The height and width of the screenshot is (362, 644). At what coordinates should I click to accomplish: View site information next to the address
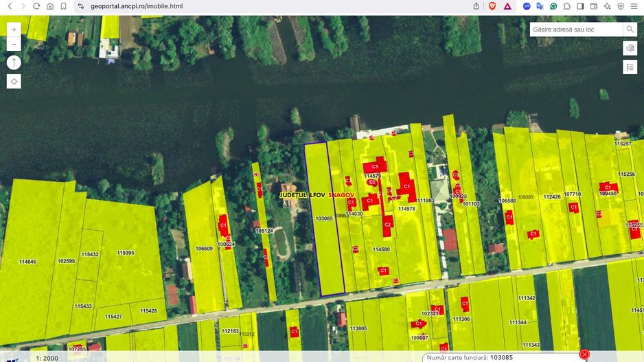click(81, 6)
